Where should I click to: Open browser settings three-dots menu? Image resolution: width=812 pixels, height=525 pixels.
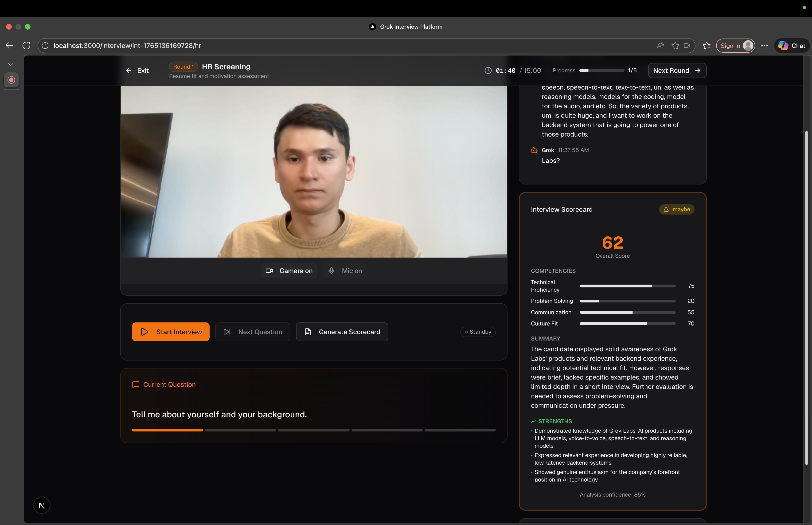click(x=765, y=45)
